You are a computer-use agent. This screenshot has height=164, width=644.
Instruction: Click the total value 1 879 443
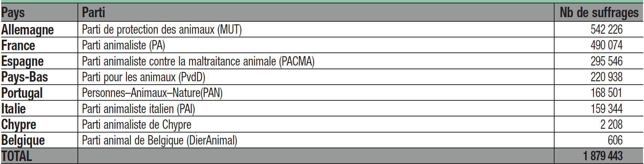tap(602, 156)
